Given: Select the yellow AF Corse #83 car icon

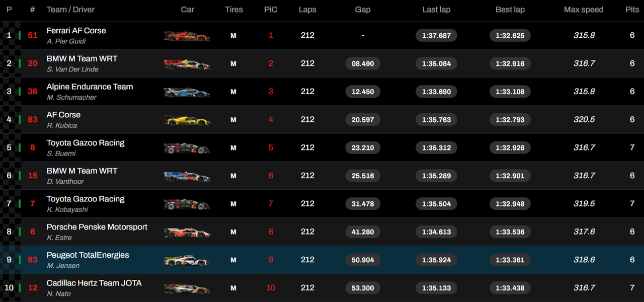Looking at the screenshot, I should [x=187, y=120].
